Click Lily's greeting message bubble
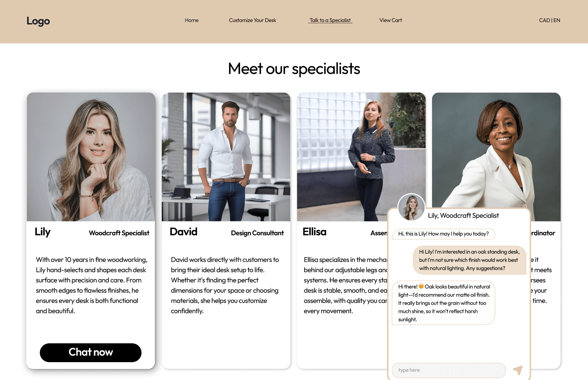Image resolution: width=588 pixels, height=380 pixels. (443, 234)
